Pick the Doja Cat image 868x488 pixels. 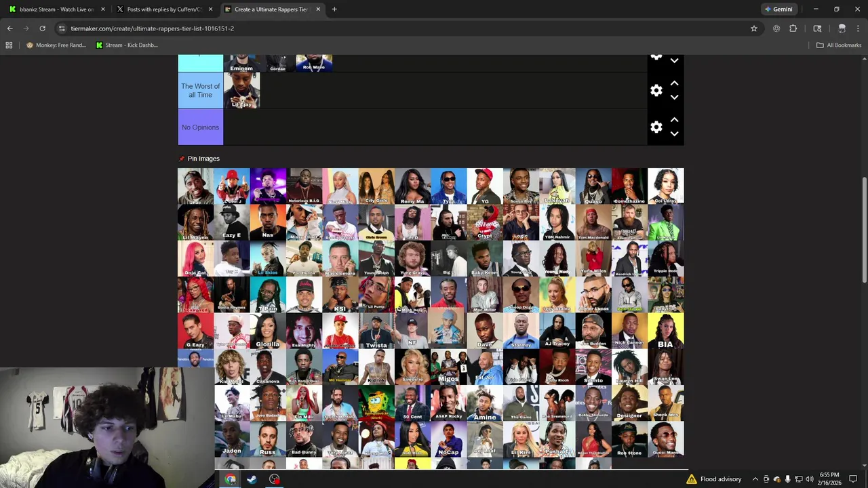coord(195,258)
